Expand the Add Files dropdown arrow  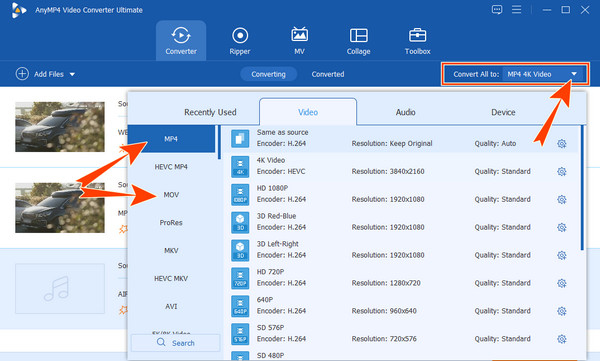[x=72, y=74]
